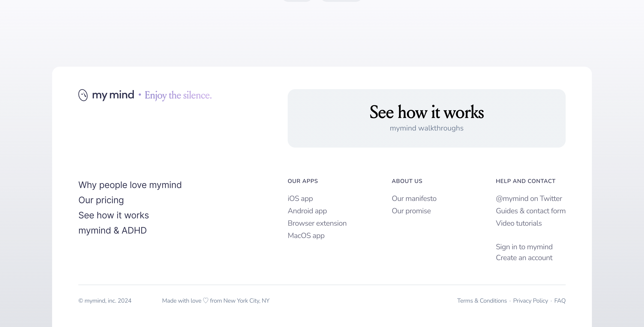This screenshot has height=327, width=644.
Task: Open mymind & ADHD link
Action: (112, 230)
